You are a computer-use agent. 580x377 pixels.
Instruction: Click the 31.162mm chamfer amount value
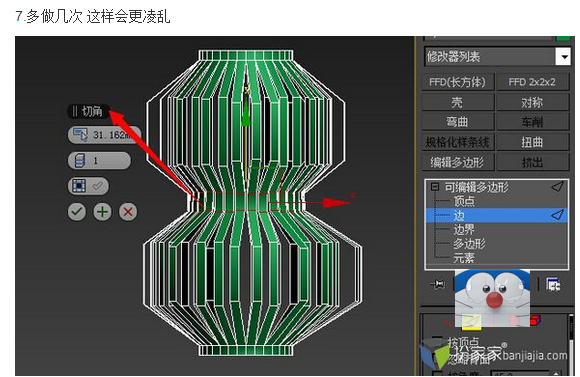(112, 135)
